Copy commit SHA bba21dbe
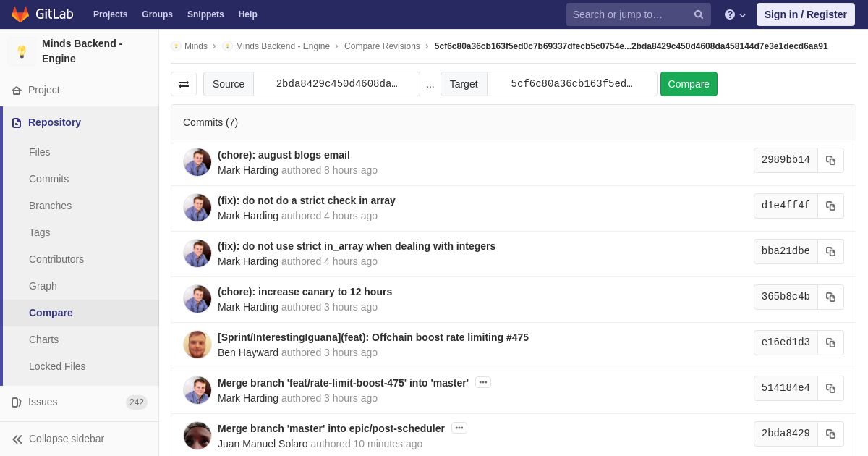Image resolution: width=868 pixels, height=456 pixels. pyautogui.click(x=830, y=252)
